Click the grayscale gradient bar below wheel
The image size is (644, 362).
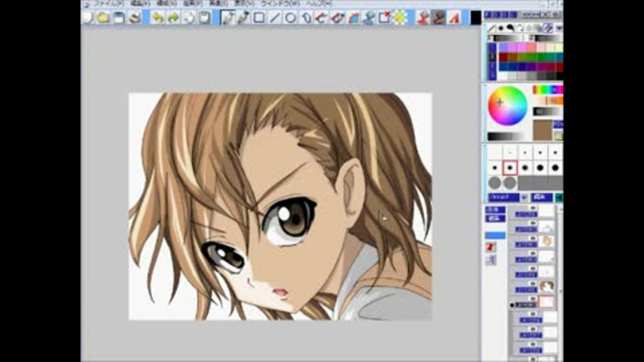[507, 136]
